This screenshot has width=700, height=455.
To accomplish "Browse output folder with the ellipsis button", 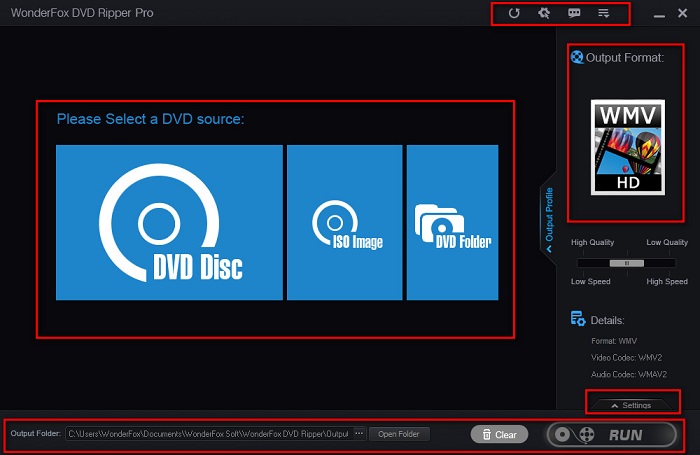I will point(359,434).
